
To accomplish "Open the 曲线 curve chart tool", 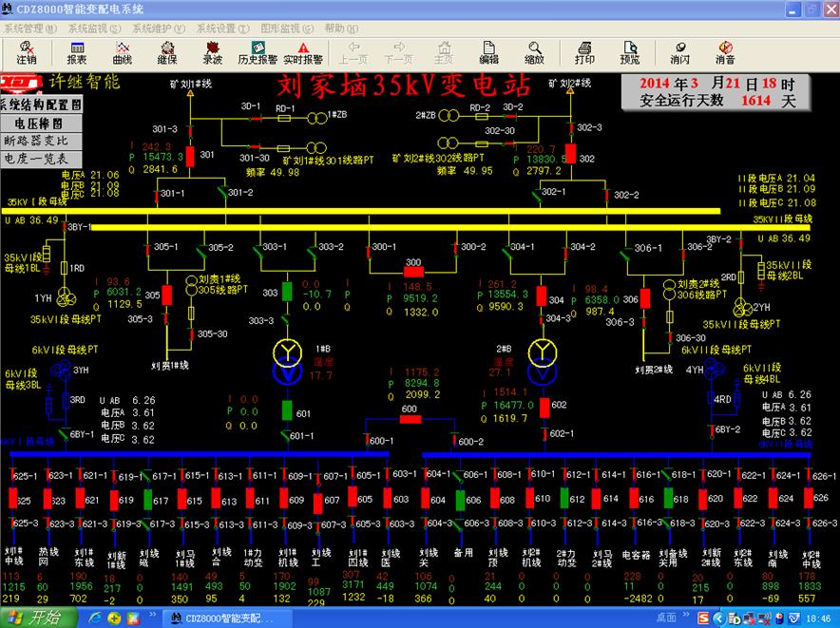I will [x=123, y=52].
